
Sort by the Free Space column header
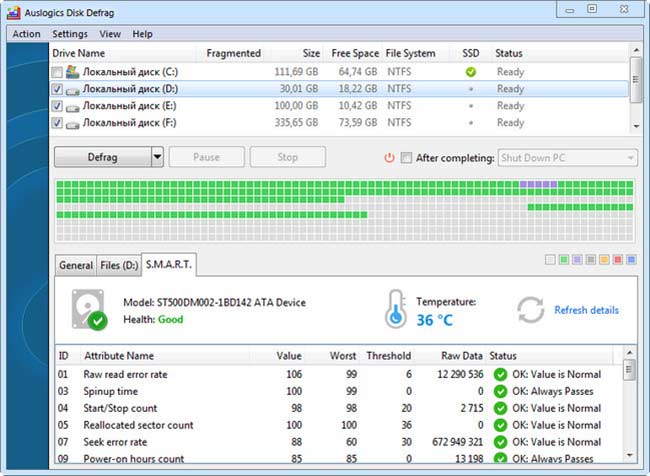355,53
